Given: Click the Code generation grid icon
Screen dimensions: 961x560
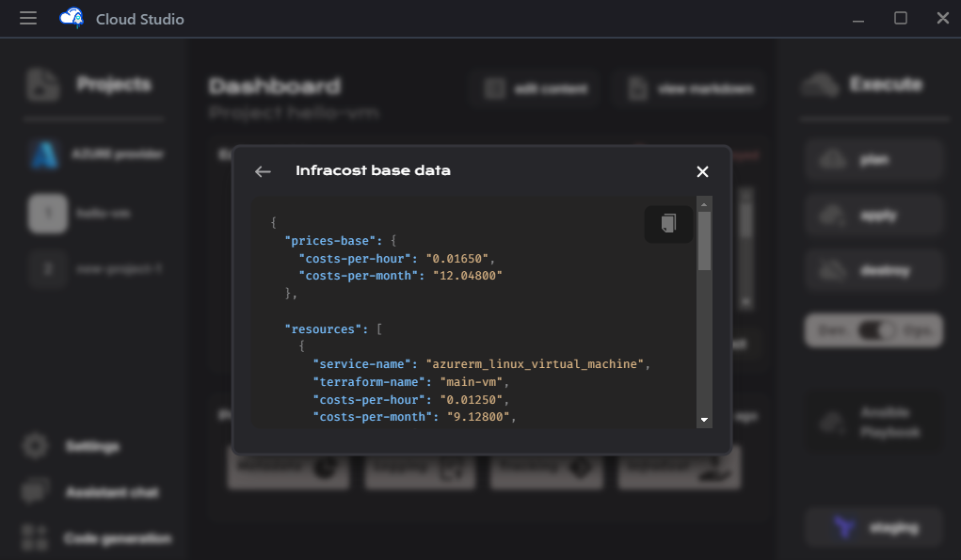Looking at the screenshot, I should coord(36,538).
